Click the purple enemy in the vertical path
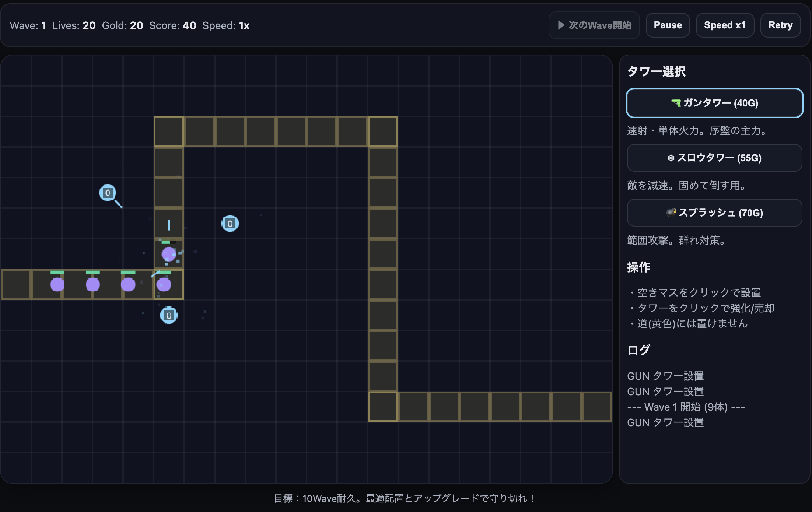The image size is (812, 512). [169, 254]
